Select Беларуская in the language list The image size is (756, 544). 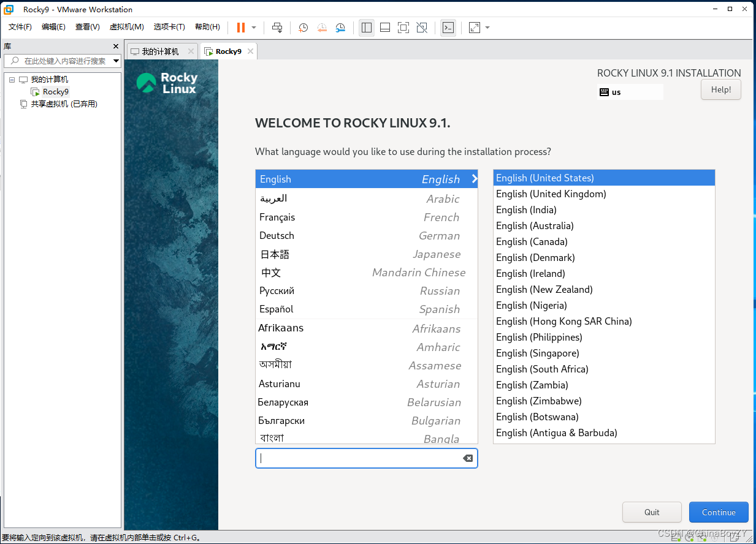[x=367, y=402]
